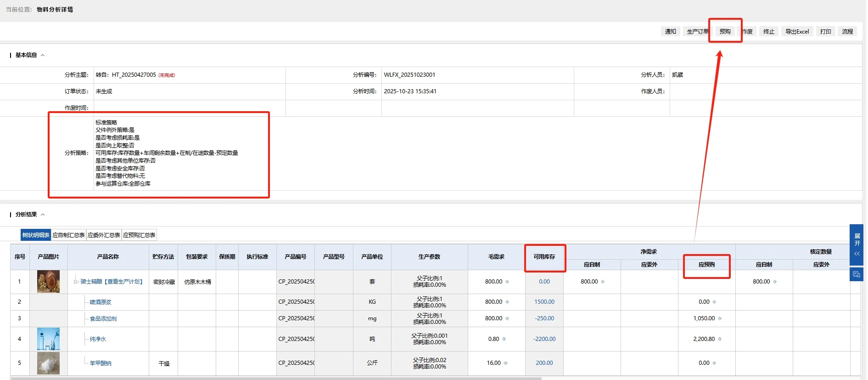
Task: Click detail icon beside 骑士精酿's 净需求 应自制 800.00
Action: tap(603, 282)
